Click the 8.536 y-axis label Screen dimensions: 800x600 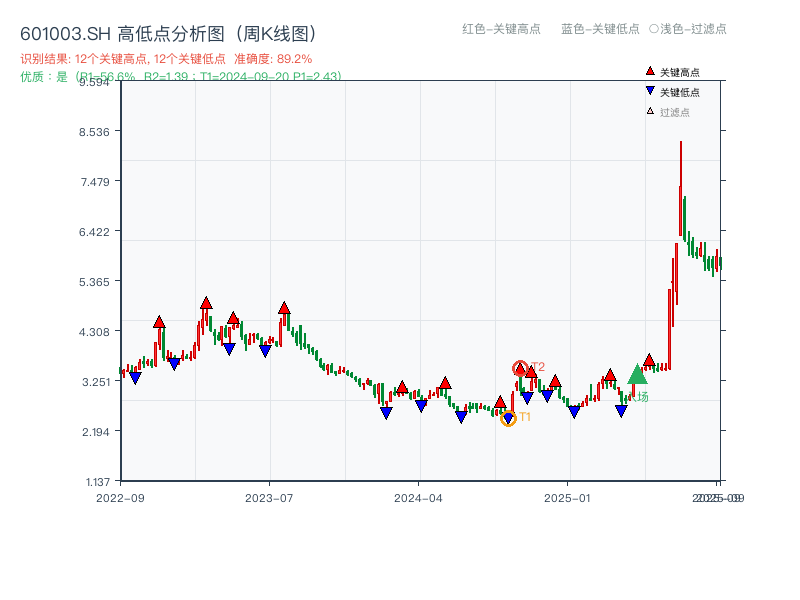[94, 132]
